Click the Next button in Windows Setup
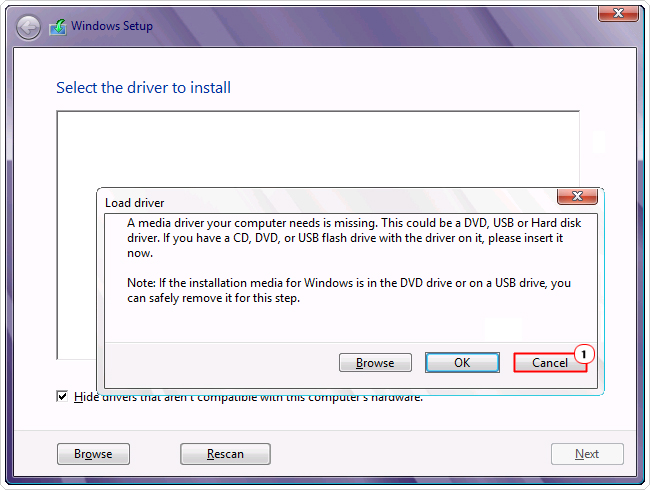The width and height of the screenshot is (650, 490). click(587, 454)
